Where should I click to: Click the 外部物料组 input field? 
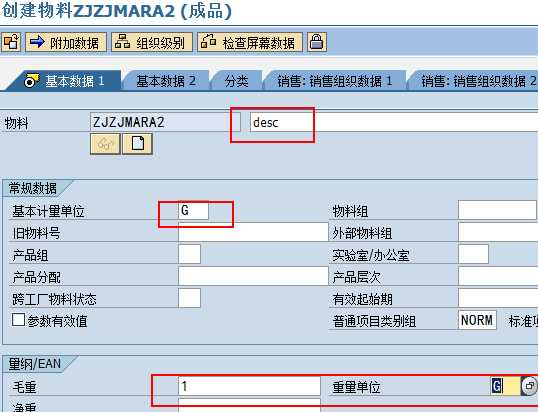pyautogui.click(x=498, y=232)
